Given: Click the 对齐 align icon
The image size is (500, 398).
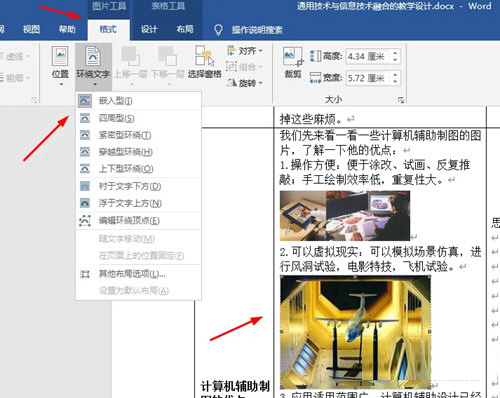Looking at the screenshot, I should click(231, 51).
